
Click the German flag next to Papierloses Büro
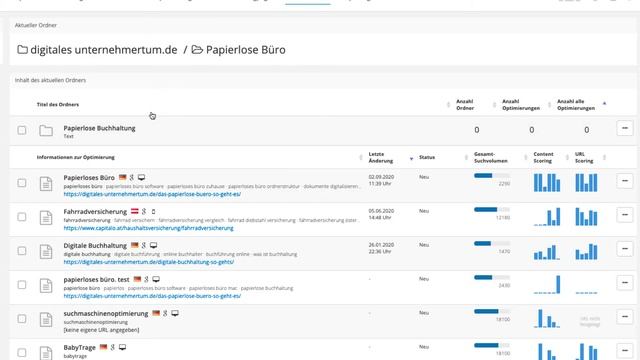[122, 178]
